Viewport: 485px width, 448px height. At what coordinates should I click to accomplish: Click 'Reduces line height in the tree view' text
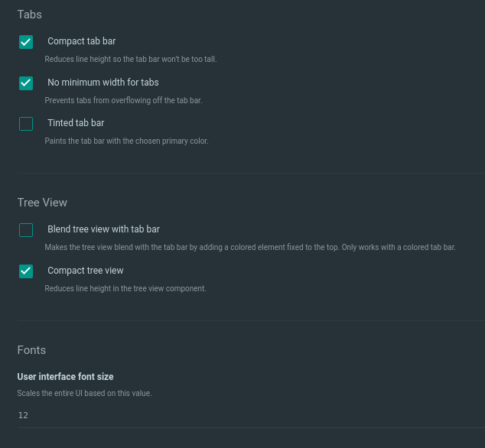125,288
